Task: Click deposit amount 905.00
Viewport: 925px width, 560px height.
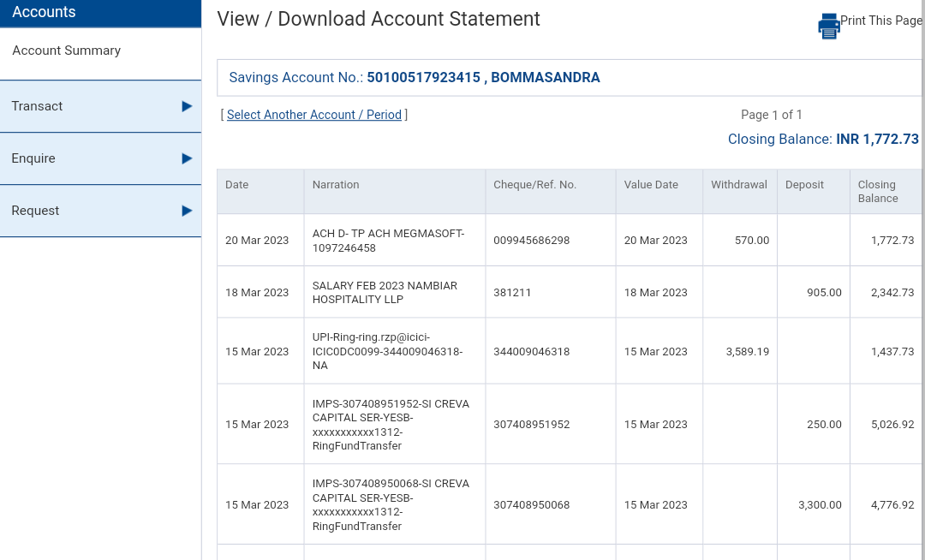Action: (824, 292)
